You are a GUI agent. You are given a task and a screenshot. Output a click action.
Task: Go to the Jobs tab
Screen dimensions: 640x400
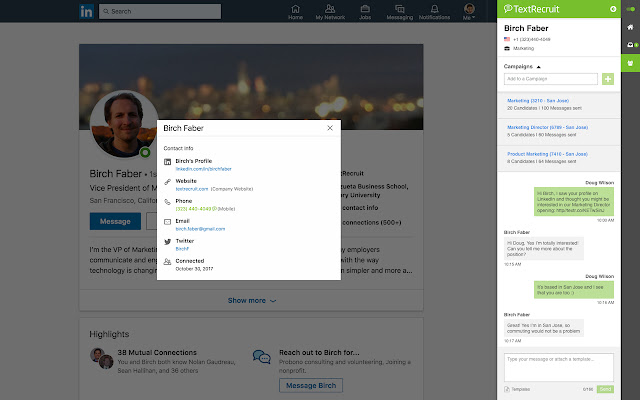coord(365,12)
